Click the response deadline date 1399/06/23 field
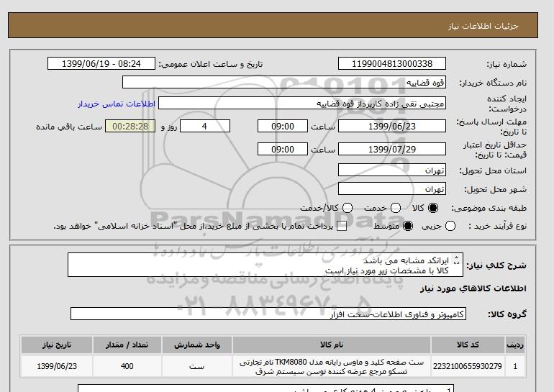This screenshot has height=392, width=554. point(392,126)
